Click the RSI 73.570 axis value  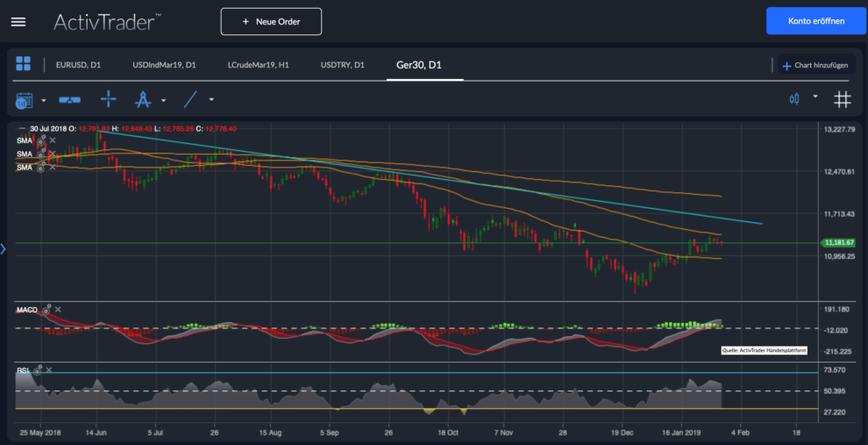click(x=836, y=370)
